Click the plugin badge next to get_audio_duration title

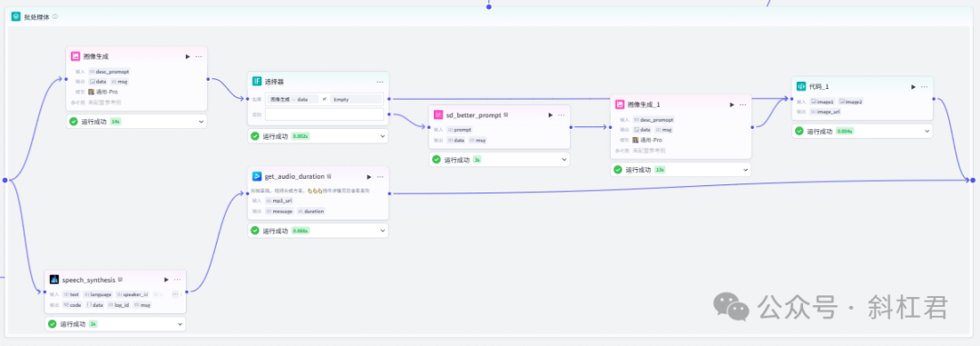coord(328,177)
